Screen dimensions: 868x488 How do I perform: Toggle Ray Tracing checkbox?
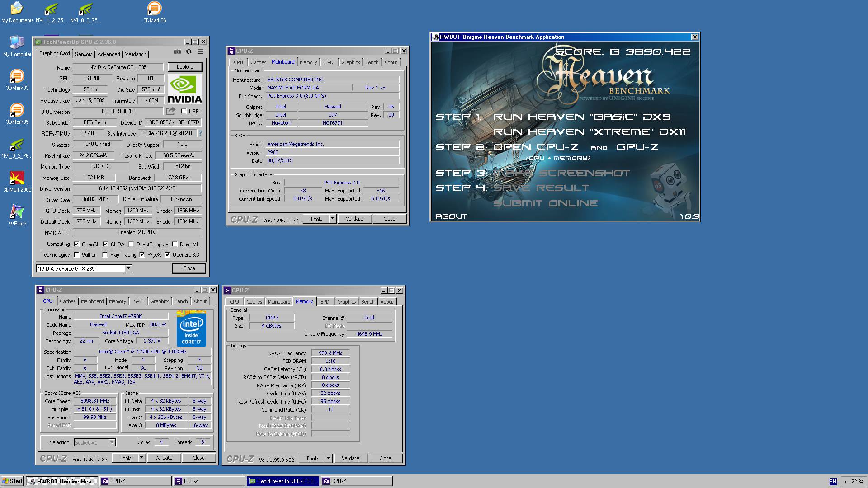click(105, 255)
